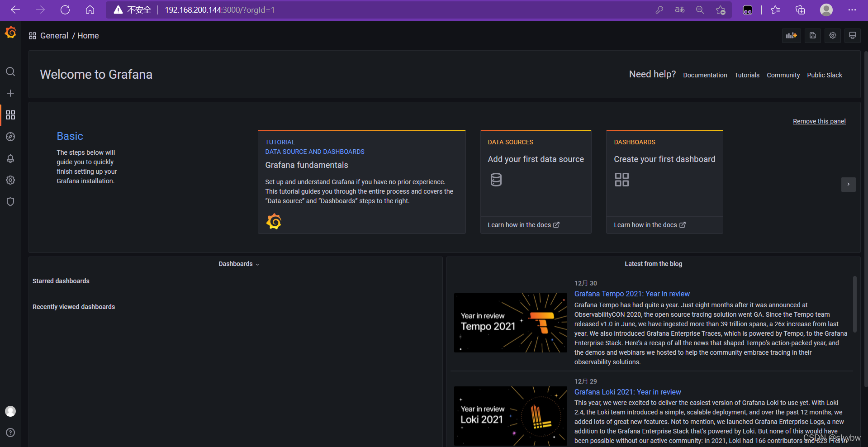Viewport: 868px width, 447px height.
Task: Open the Community link
Action: coord(783,75)
